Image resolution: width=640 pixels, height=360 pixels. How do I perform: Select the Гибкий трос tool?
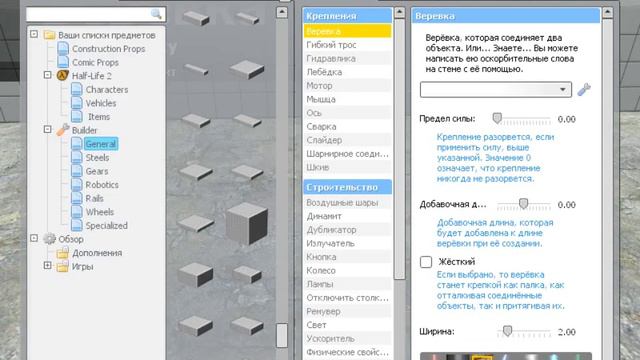point(347,45)
